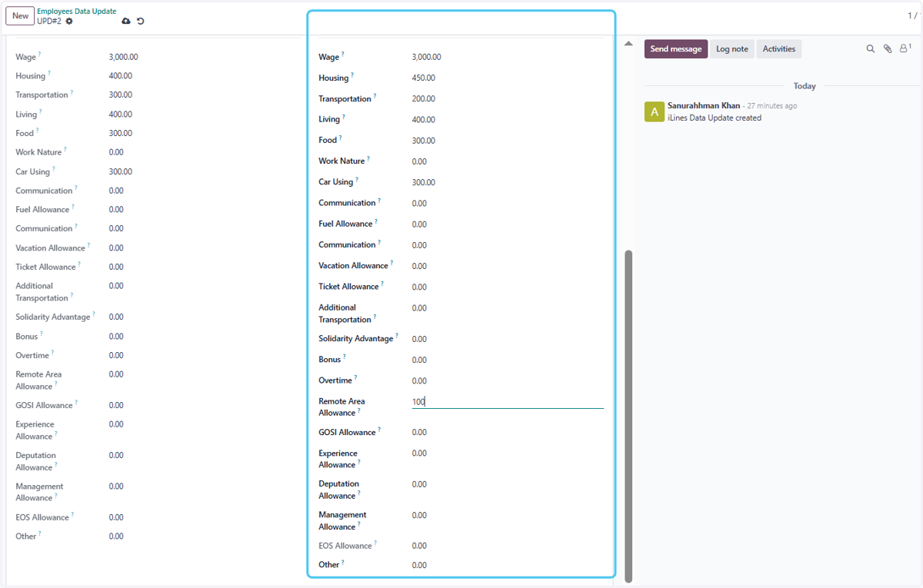The width and height of the screenshot is (923, 588).
Task: Click Sanurahhman Khan's green avatar
Action: 654,111
